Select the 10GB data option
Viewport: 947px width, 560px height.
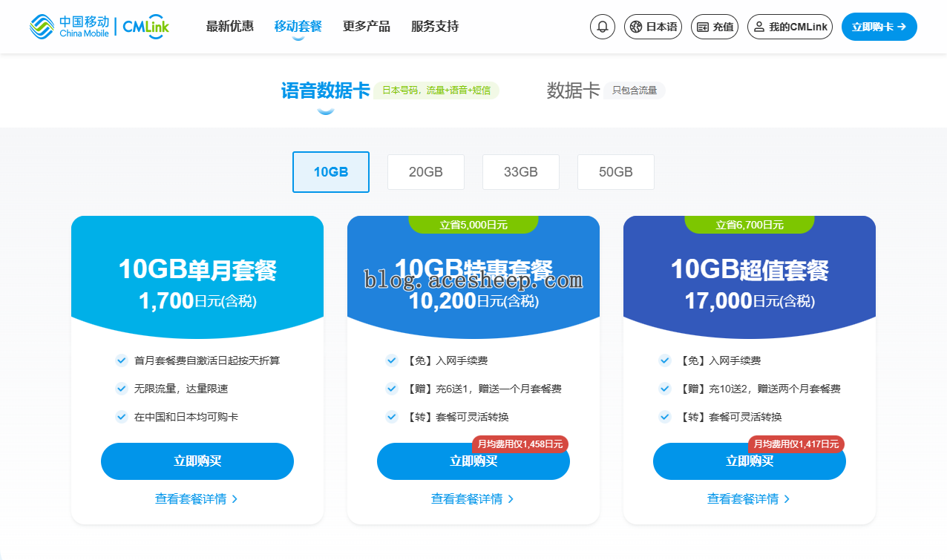click(330, 172)
